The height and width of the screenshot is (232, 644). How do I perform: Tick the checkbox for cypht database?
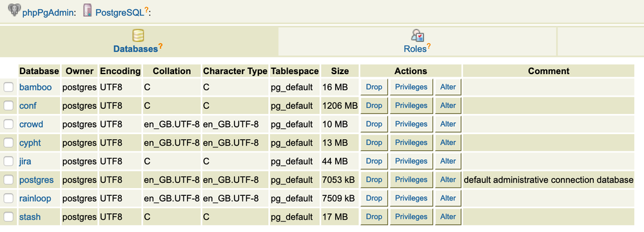click(8, 143)
